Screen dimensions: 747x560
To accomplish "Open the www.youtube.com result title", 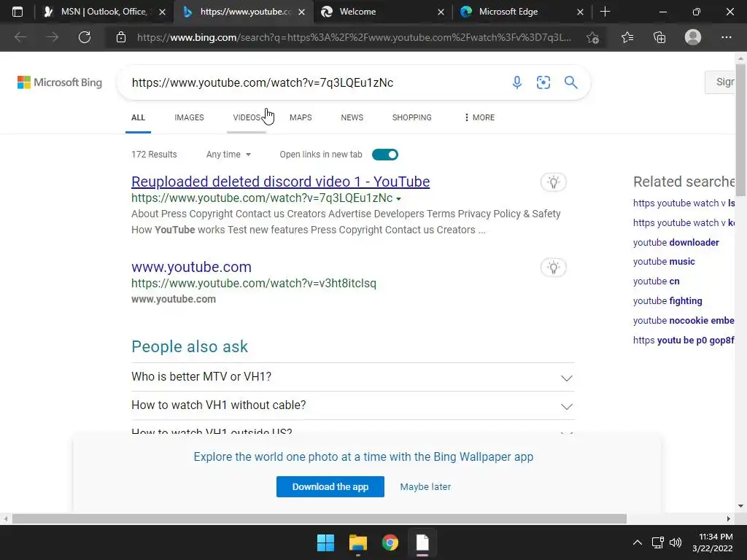I will coord(192,267).
